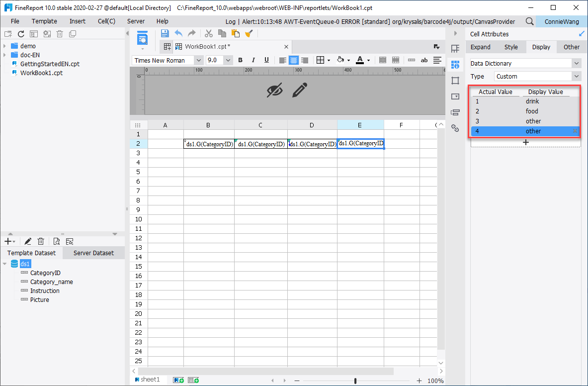Click the delete (trash) dataset icon
This screenshot has width=588, height=386.
tap(41, 241)
